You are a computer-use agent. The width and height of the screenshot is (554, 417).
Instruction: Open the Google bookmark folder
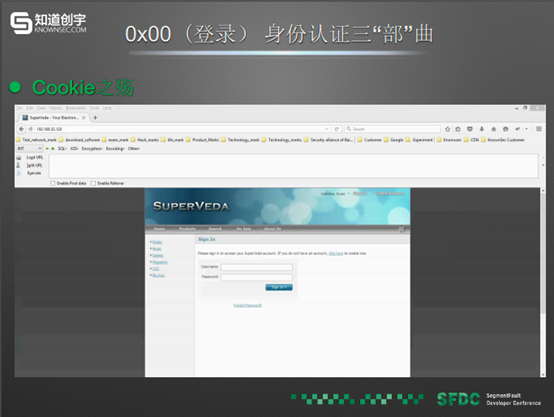pos(393,140)
